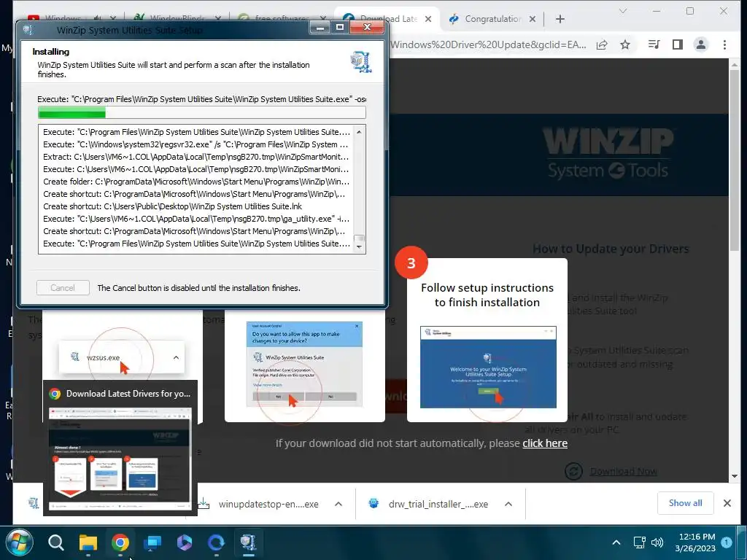Select WinZip setup icon in taskbar
Viewport: 747px width, 560px height.
tap(248, 542)
